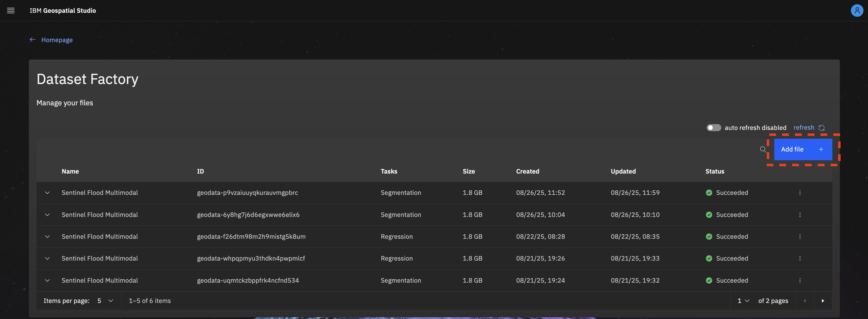The image size is (868, 319).
Task: Open overflow menu for geodata-uqmtckzbppfrk4ncfnd534 row
Action: click(x=800, y=280)
